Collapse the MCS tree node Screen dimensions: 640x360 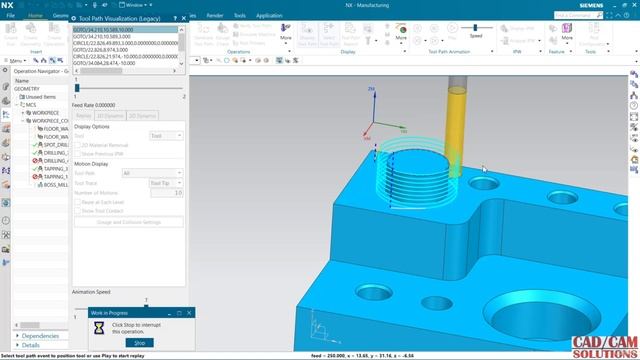pyautogui.click(x=17, y=105)
